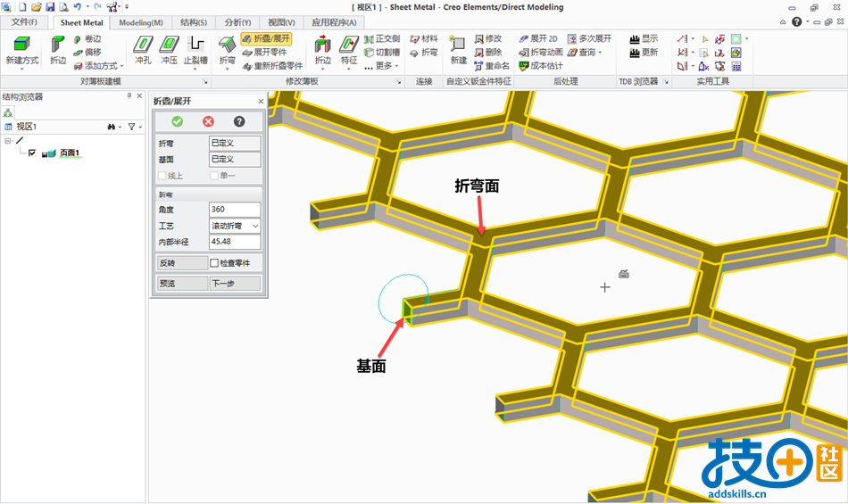Click TDB 更新 button
The image size is (848, 504).
click(644, 53)
